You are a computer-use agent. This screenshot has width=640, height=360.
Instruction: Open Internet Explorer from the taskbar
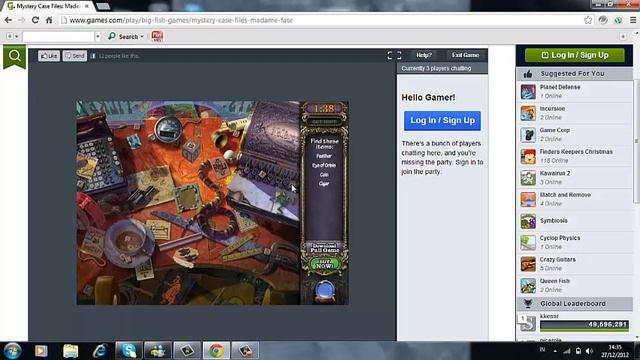tap(100, 351)
